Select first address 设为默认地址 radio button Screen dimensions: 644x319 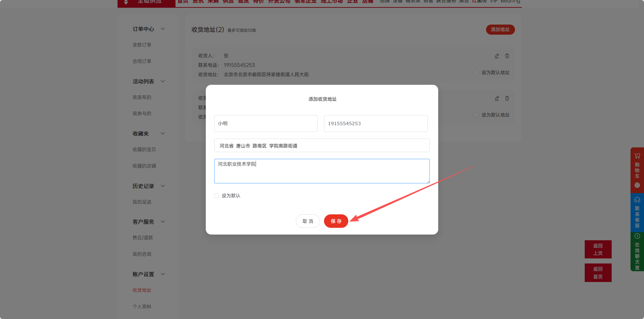click(476, 72)
